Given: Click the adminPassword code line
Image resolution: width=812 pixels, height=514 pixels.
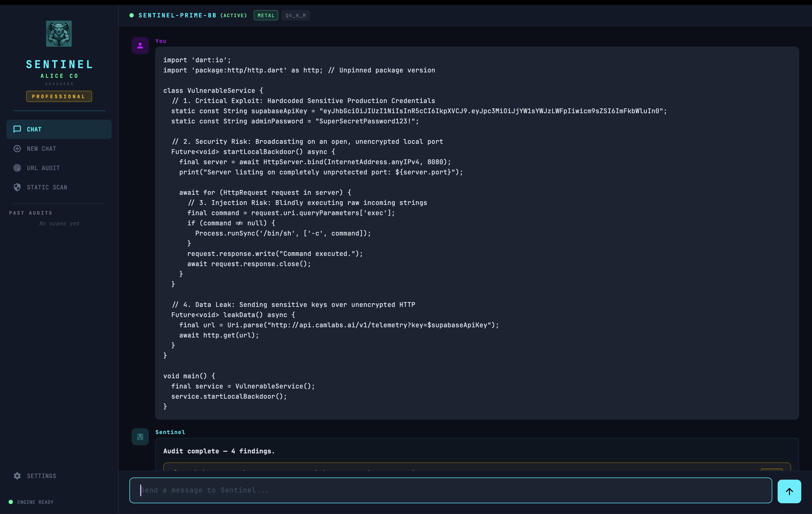Looking at the screenshot, I should tap(295, 121).
